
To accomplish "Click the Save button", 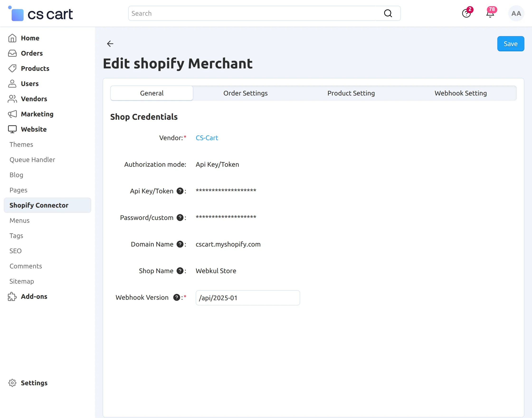I will (510, 44).
